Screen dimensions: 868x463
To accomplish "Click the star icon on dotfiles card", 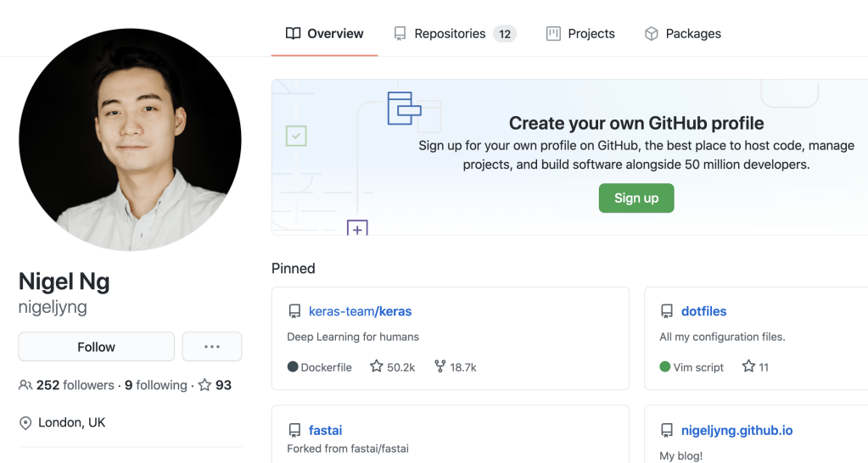I will pos(748,366).
